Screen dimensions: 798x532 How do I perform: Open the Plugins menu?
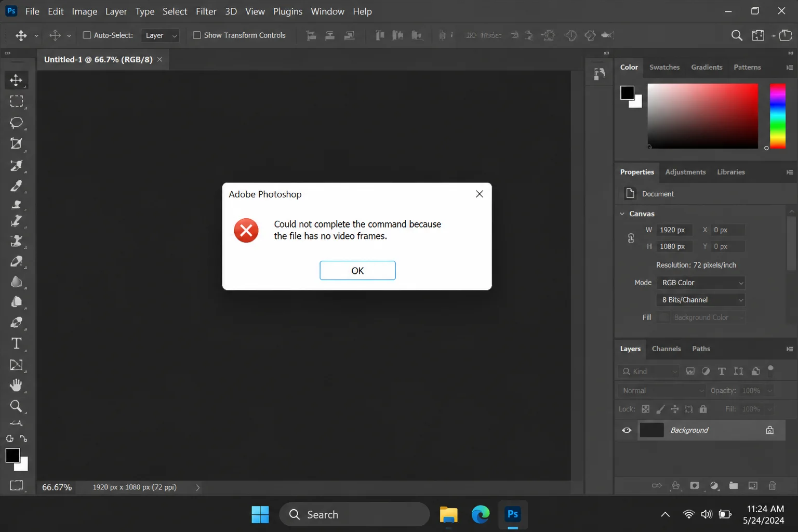coord(288,11)
